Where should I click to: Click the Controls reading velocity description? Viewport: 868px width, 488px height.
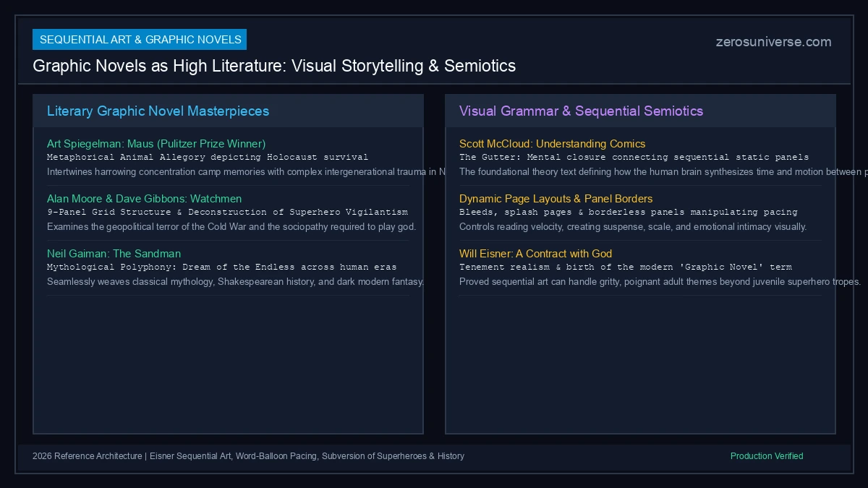[633, 227]
